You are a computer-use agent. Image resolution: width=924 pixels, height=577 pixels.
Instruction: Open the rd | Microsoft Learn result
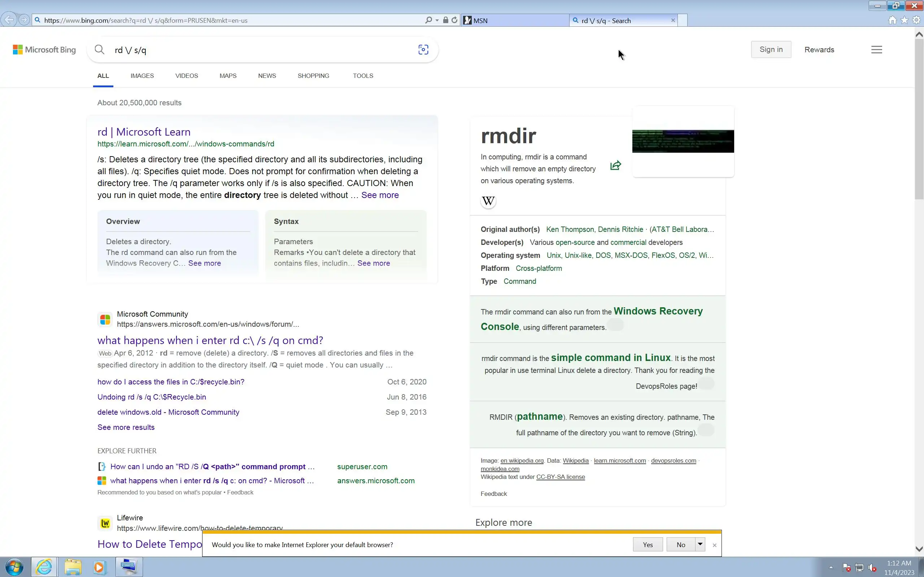[144, 132]
